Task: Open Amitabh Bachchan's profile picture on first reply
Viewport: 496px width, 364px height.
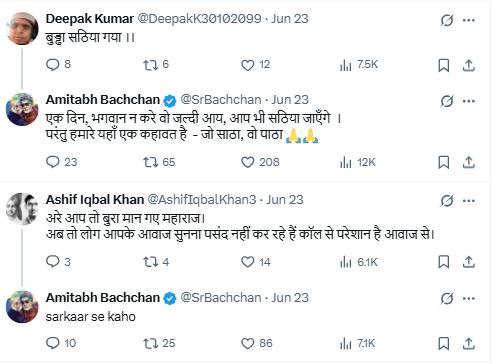Action: (x=22, y=109)
